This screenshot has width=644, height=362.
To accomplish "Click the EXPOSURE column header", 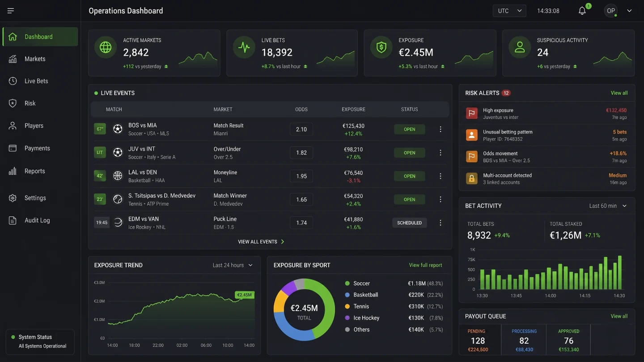I will [353, 109].
